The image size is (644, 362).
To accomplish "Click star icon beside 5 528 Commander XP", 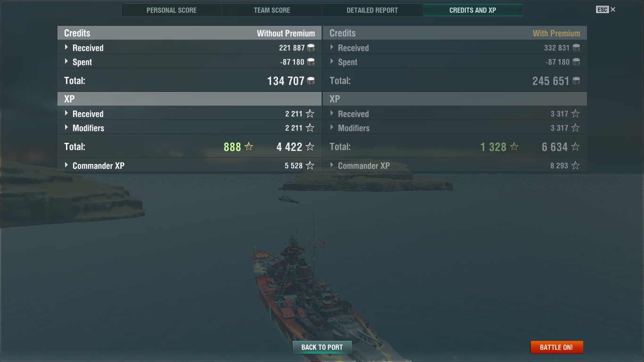I will click(310, 165).
